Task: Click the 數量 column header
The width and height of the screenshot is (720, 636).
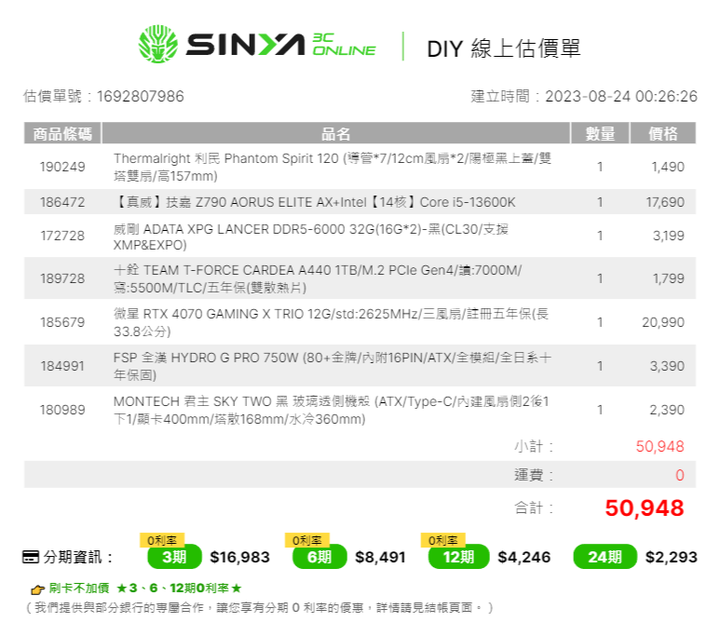Action: tap(600, 134)
